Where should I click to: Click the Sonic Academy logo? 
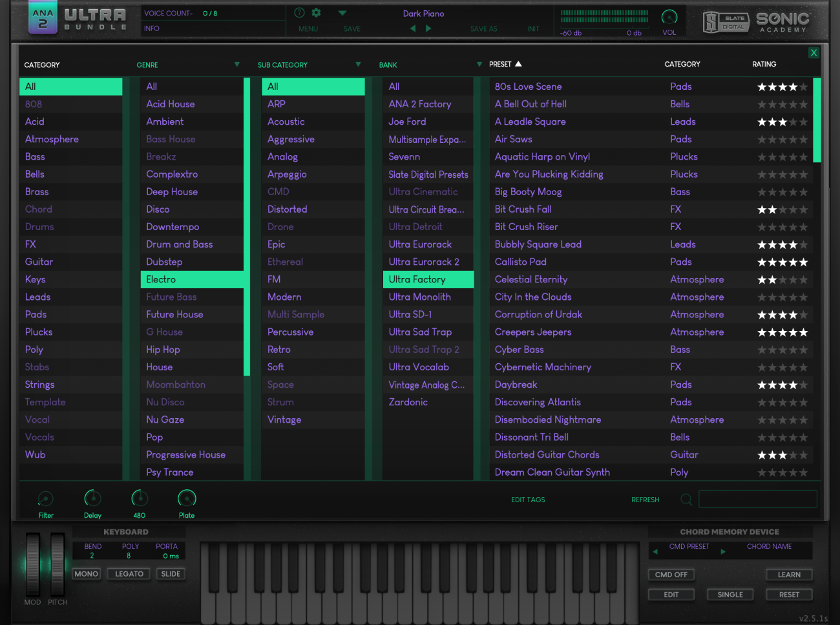coord(782,23)
